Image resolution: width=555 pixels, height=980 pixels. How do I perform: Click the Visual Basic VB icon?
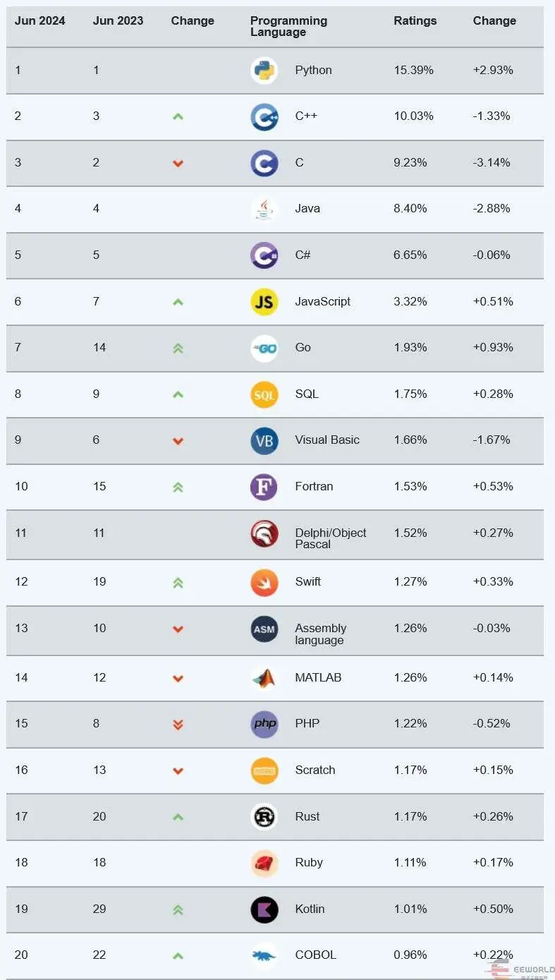pyautogui.click(x=264, y=440)
